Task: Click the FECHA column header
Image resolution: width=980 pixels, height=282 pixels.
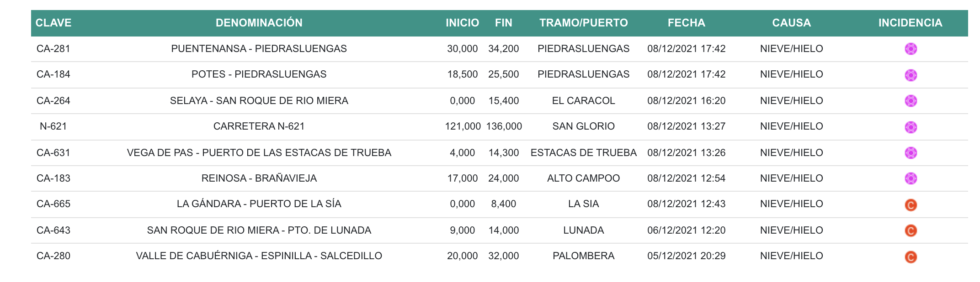Action: 686,23
